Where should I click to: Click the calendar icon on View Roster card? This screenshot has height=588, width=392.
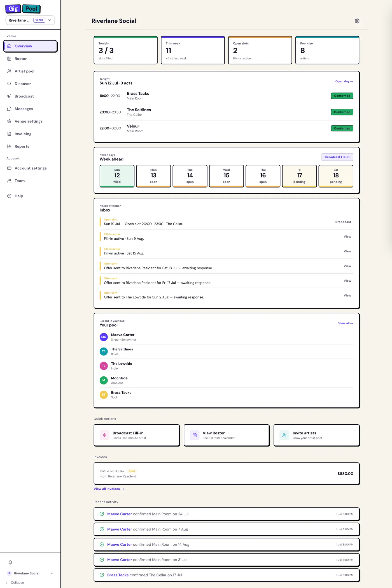coord(195,435)
